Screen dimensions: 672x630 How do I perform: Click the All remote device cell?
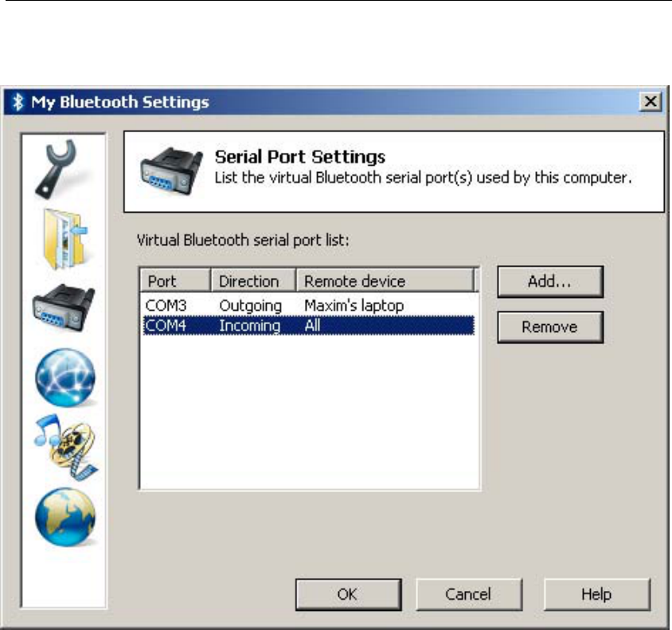312,325
